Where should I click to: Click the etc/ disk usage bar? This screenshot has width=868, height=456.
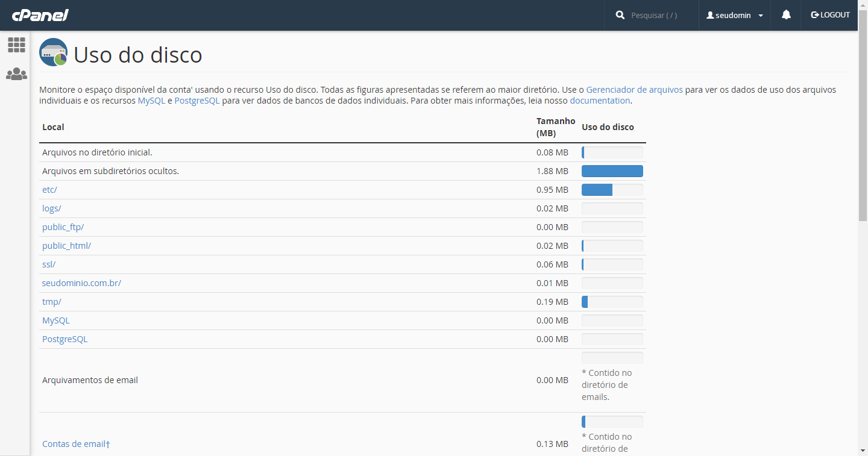click(x=612, y=190)
